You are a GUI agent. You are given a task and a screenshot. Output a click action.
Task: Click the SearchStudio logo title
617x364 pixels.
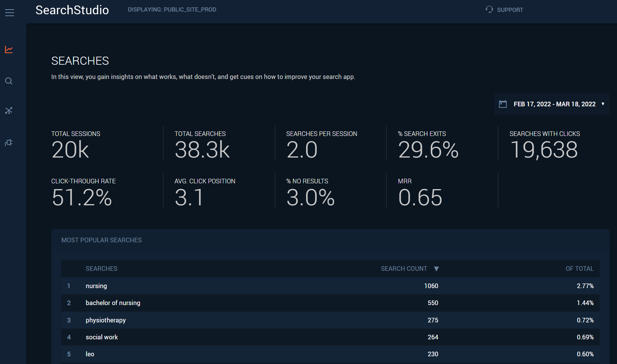click(x=72, y=10)
